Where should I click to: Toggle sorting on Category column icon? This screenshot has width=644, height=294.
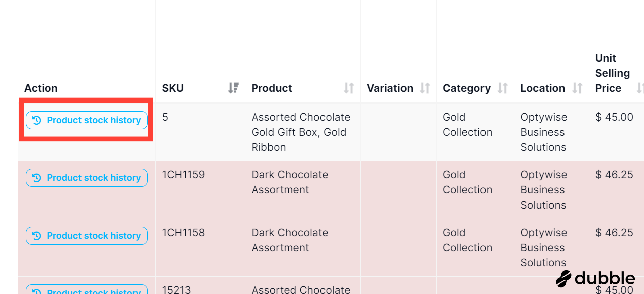pyautogui.click(x=502, y=88)
